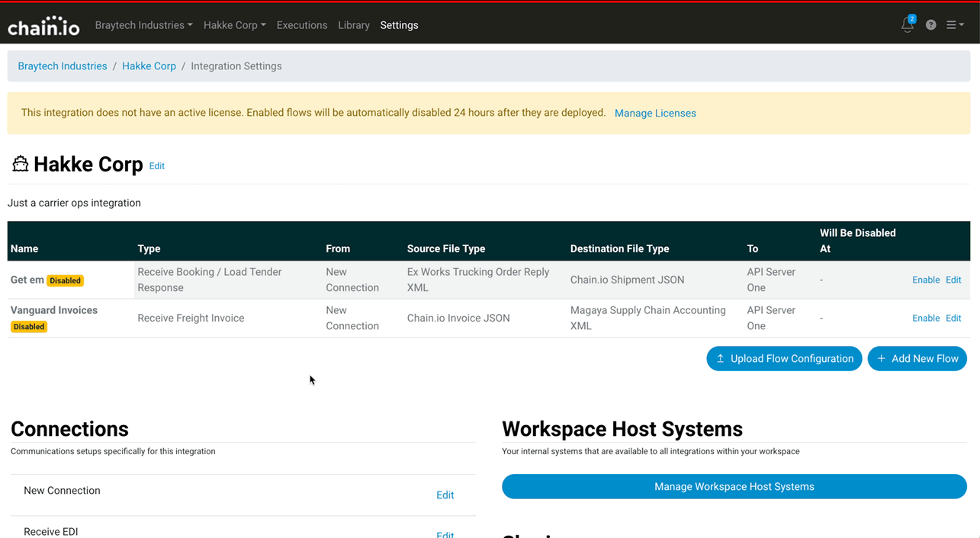The height and width of the screenshot is (538, 980).
Task: Edit the Hakke Corp integration title
Action: point(156,166)
